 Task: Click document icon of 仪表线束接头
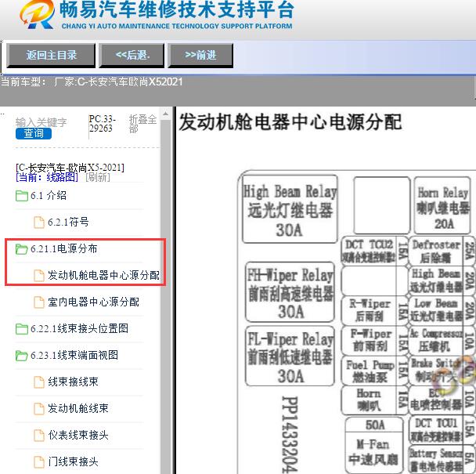39,436
